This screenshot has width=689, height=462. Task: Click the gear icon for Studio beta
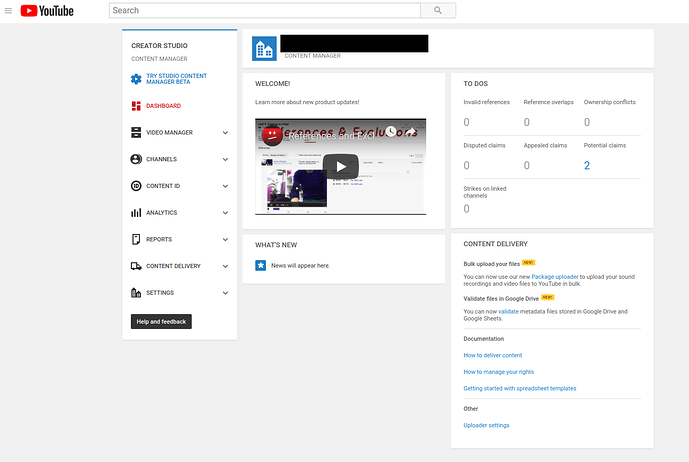tap(136, 79)
